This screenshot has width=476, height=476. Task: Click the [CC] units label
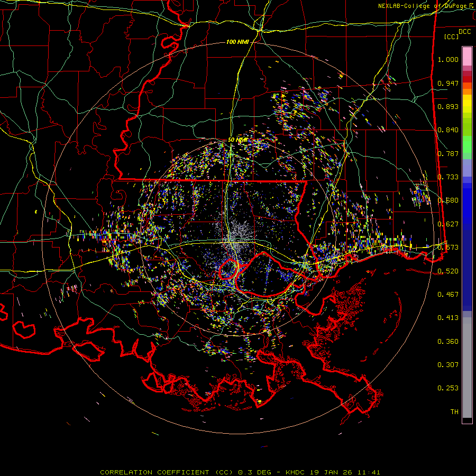452,36
